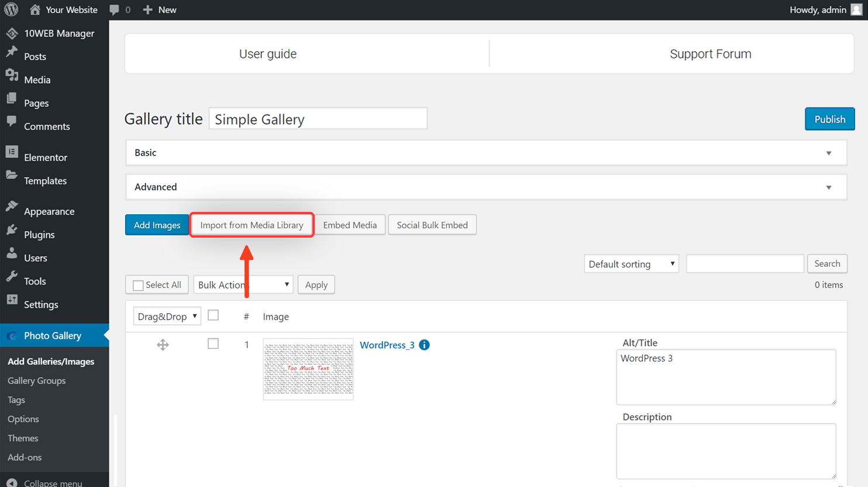This screenshot has width=868, height=487.
Task: Click the plus icon next to New
Action: click(147, 10)
